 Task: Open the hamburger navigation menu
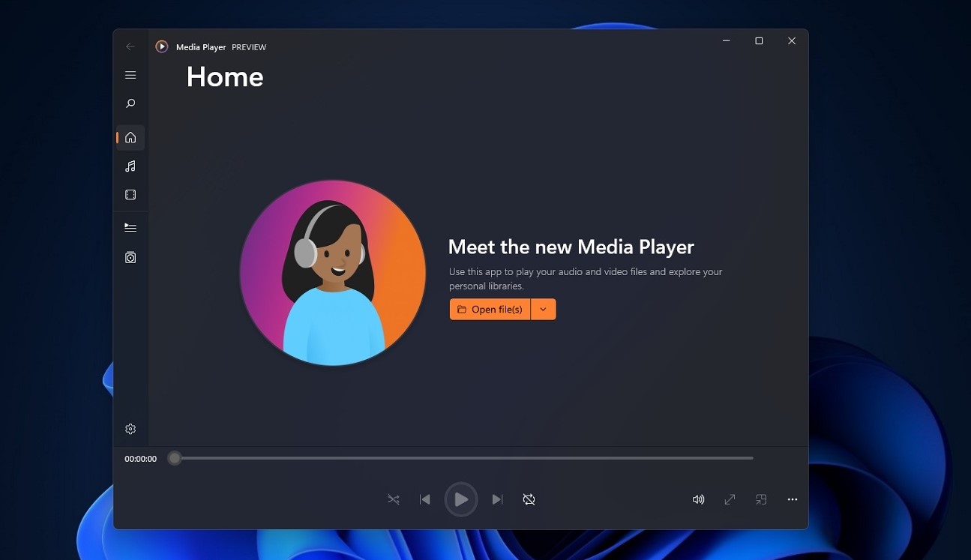(x=130, y=75)
